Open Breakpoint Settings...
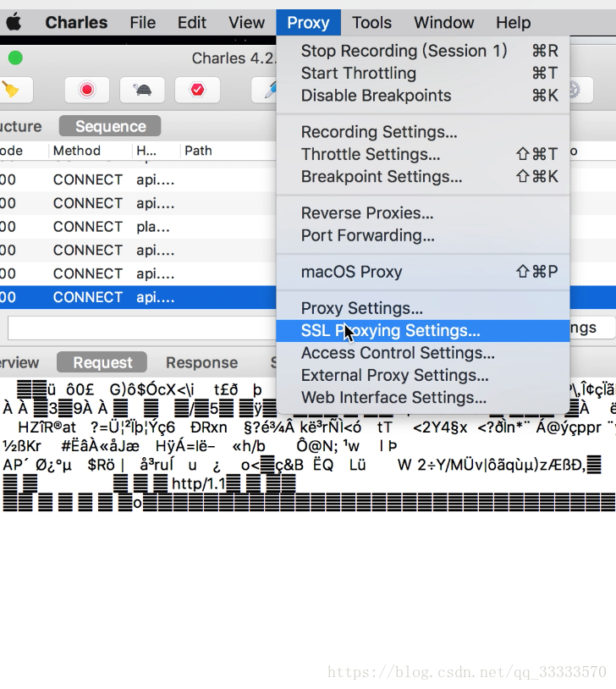This screenshot has width=616, height=689. pyautogui.click(x=423, y=177)
